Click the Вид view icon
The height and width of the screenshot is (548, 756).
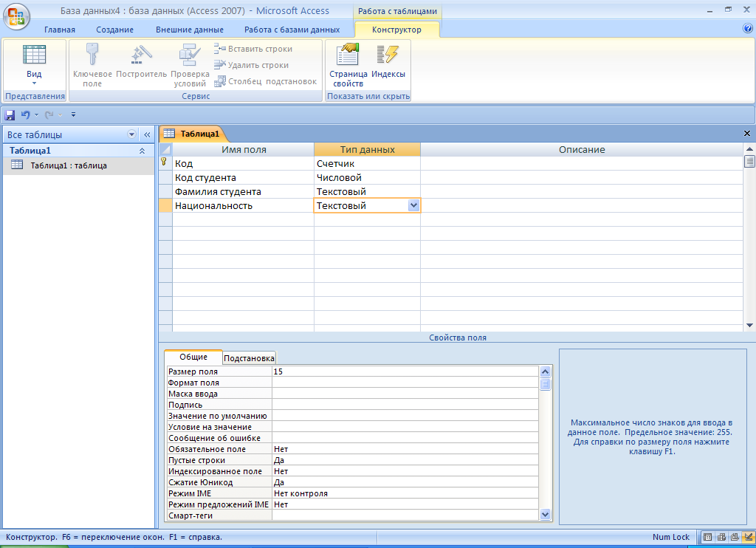[34, 55]
